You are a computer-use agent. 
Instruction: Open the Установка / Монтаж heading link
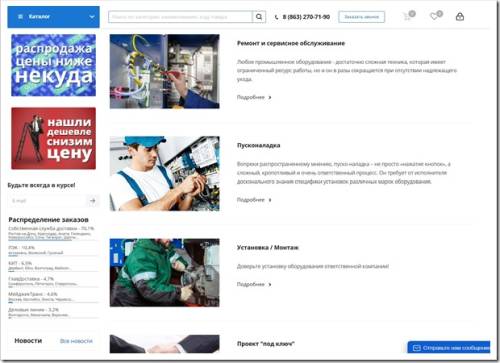pyautogui.click(x=268, y=247)
